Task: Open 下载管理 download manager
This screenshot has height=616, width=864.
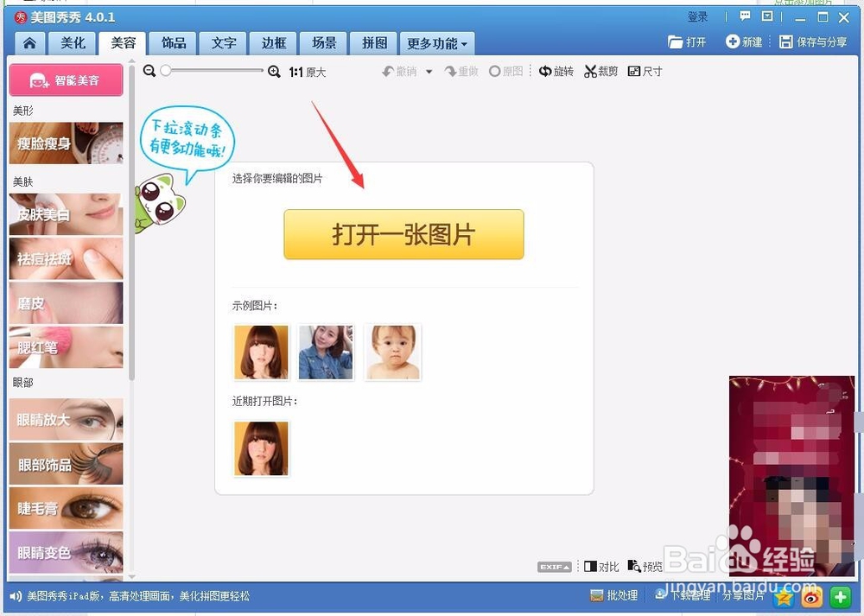Action: click(x=683, y=595)
